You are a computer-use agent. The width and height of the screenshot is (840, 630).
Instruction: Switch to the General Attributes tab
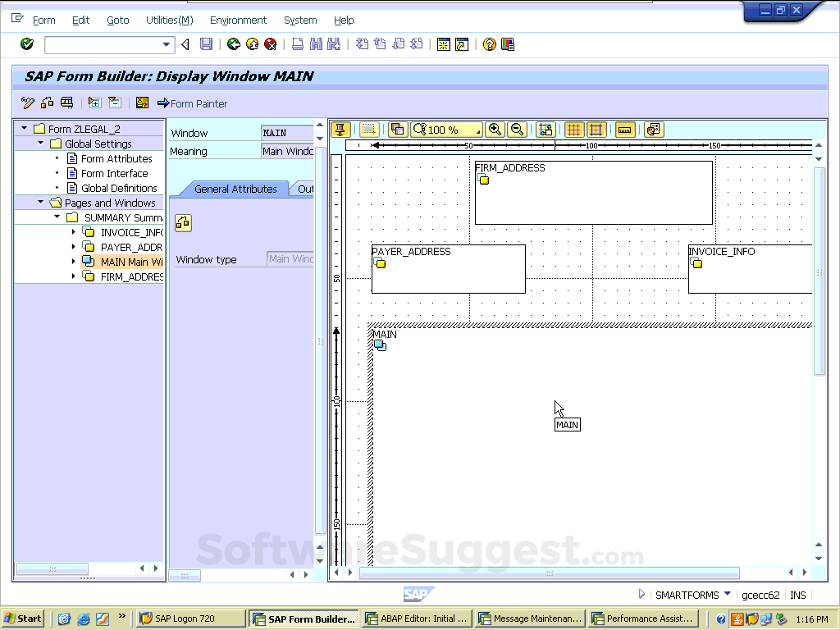(235, 189)
